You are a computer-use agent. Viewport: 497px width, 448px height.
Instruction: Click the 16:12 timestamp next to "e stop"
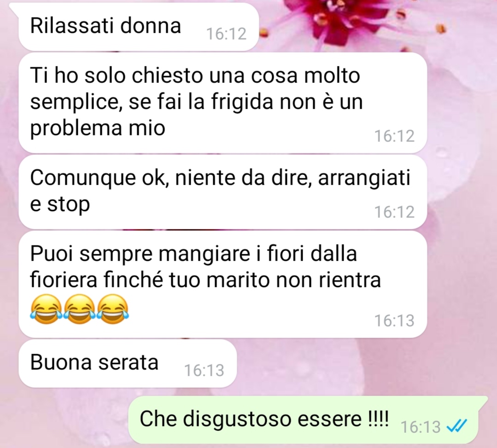[x=394, y=212]
